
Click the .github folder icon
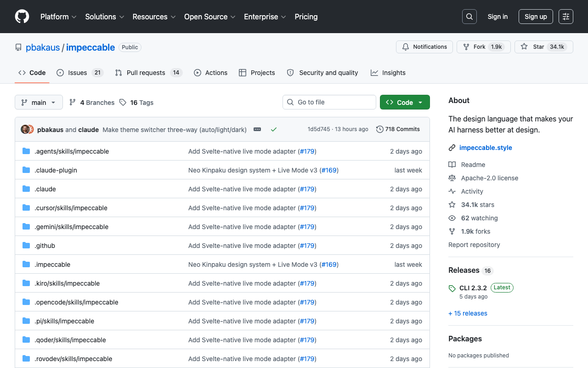coord(26,246)
